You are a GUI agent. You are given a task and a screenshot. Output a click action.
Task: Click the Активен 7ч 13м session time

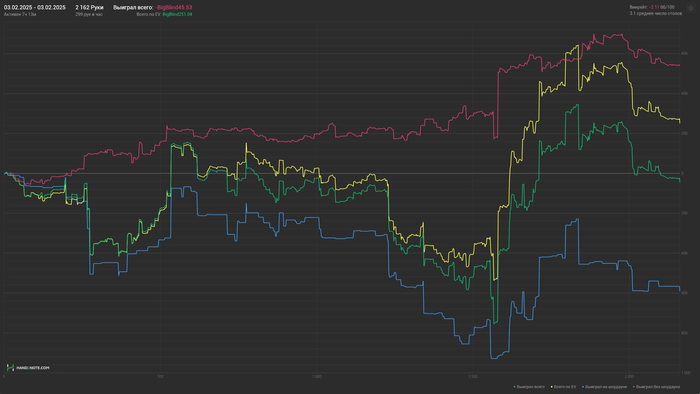click(x=20, y=14)
